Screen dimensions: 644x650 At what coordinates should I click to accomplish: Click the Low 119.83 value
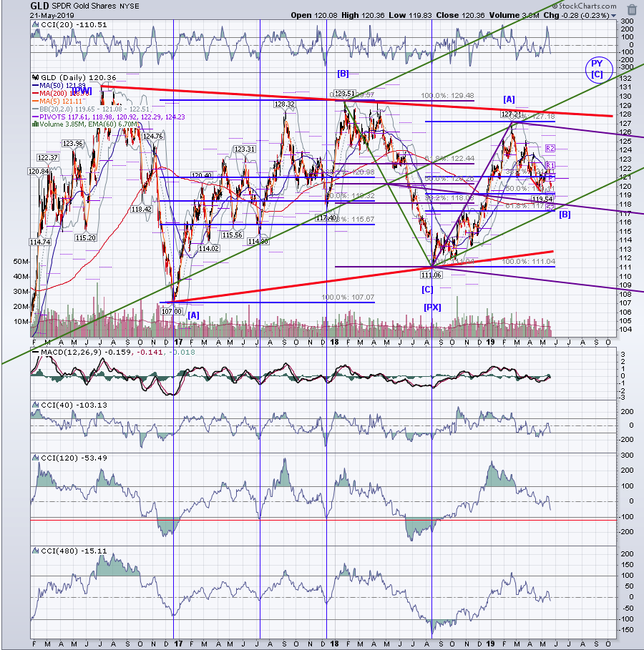click(411, 15)
